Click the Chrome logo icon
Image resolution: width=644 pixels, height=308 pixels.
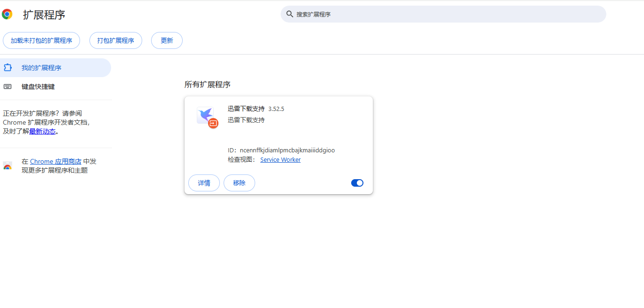(7, 14)
